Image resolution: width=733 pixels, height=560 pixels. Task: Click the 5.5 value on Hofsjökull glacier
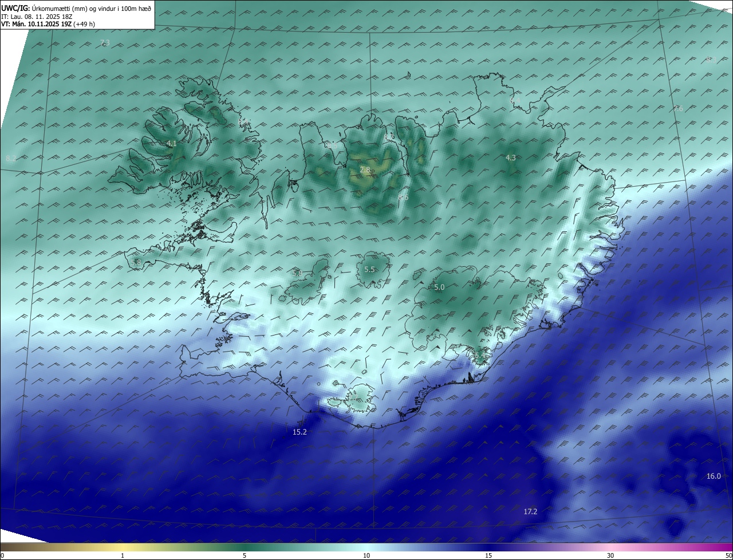click(369, 270)
